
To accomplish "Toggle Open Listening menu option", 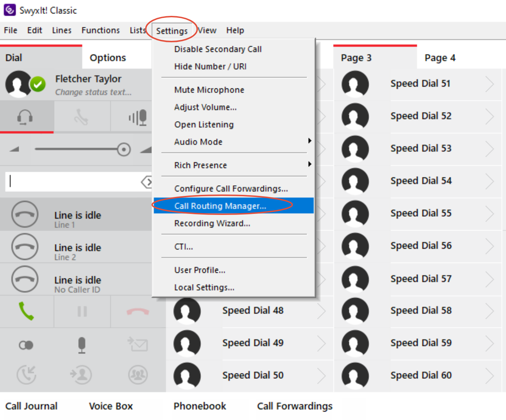I will 234,124.
